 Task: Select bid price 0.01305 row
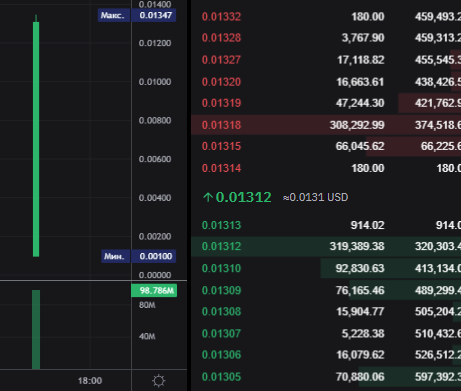point(326,377)
